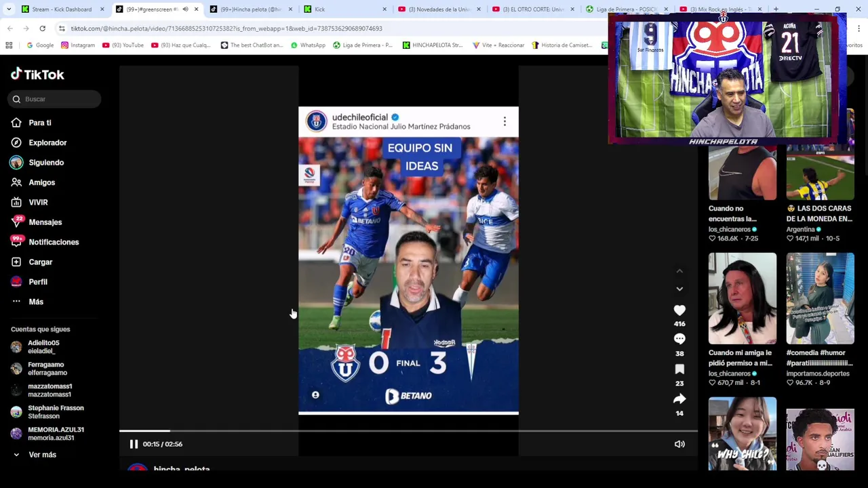Viewport: 868px width, 488px height.
Task: Open Vite + Reaccionar bookmark
Action: 498,45
